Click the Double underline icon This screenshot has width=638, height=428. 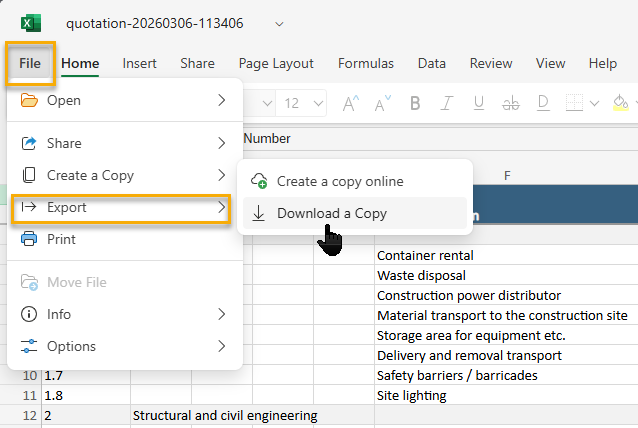pyautogui.click(x=543, y=103)
